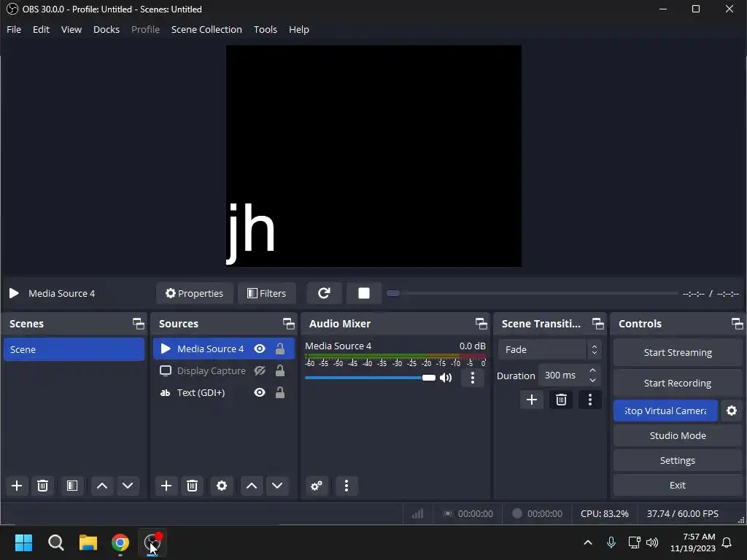747x560 pixels.
Task: Move source down in the Sources list
Action: tap(277, 486)
